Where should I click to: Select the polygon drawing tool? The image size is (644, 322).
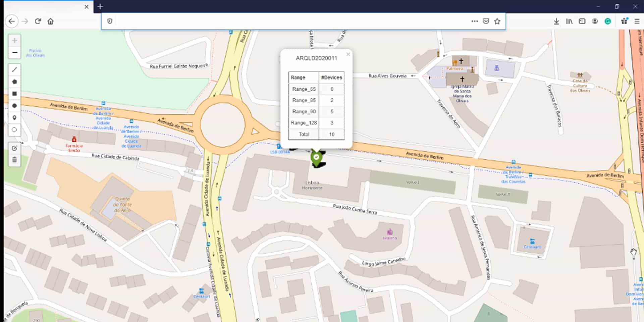coord(14,82)
